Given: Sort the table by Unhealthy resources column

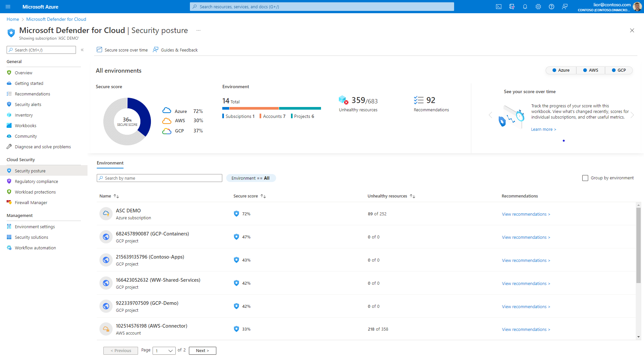Looking at the screenshot, I should click(x=391, y=196).
